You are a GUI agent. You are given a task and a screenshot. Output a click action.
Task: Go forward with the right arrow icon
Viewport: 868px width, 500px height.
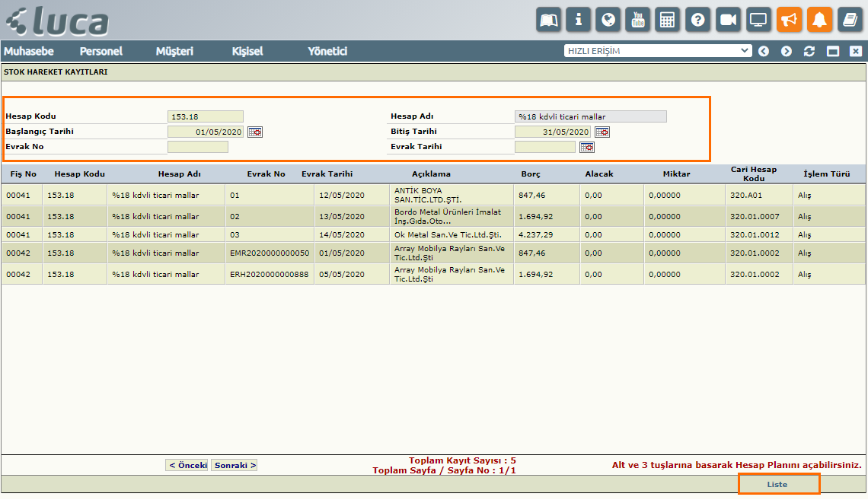coord(786,52)
